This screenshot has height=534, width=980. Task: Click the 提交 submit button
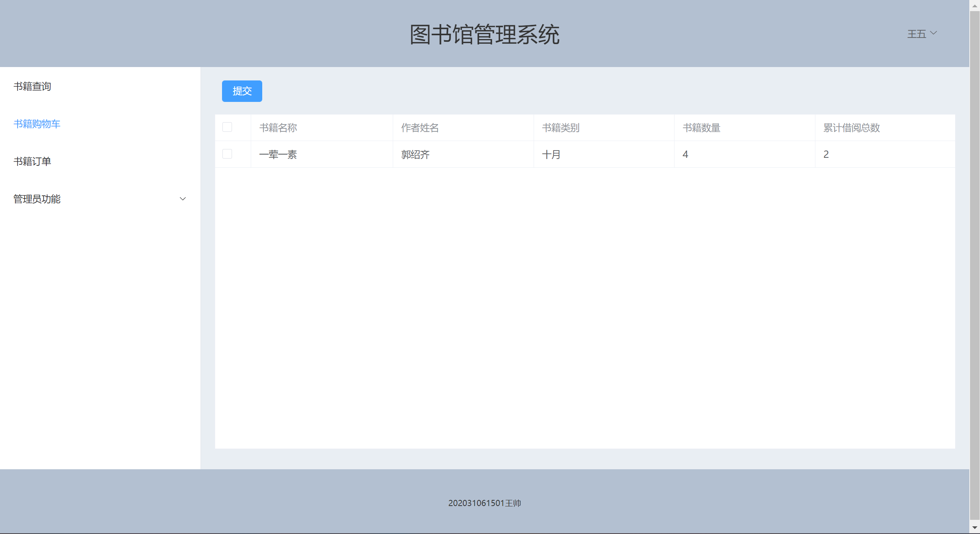[242, 91]
